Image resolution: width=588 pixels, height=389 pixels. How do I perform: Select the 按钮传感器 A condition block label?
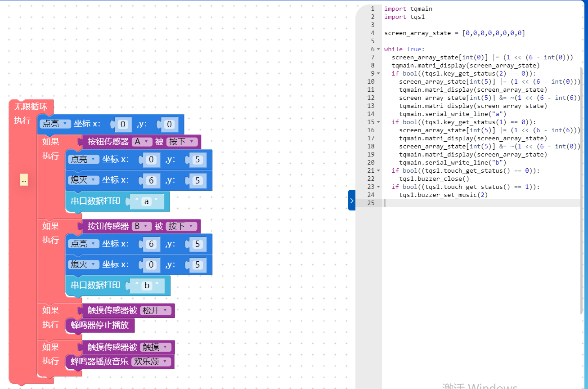[x=108, y=142]
